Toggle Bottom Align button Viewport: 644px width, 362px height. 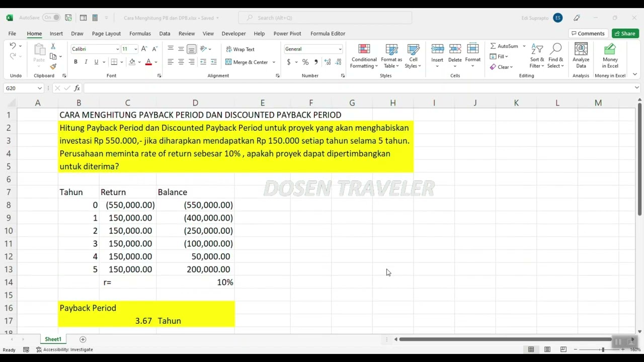click(x=192, y=49)
